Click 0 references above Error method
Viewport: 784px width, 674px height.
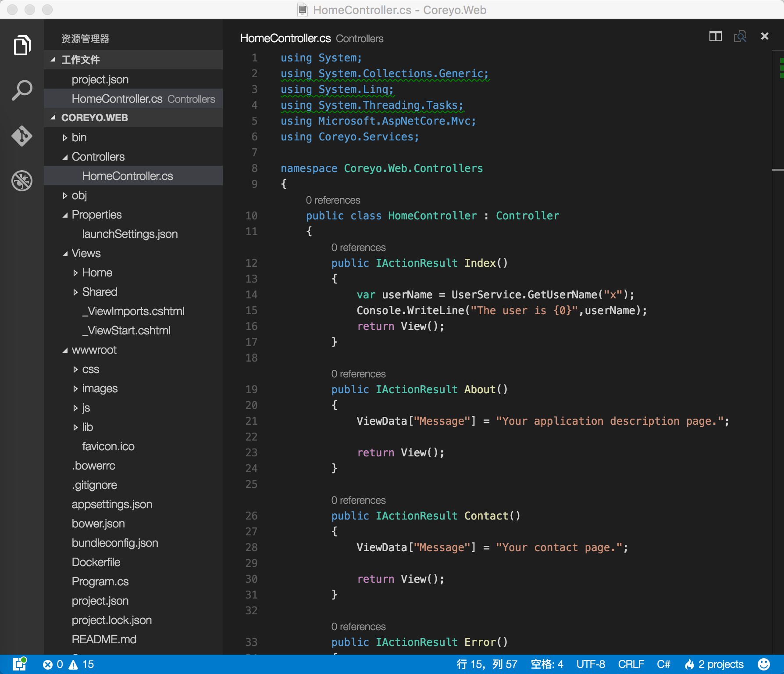[x=359, y=627]
